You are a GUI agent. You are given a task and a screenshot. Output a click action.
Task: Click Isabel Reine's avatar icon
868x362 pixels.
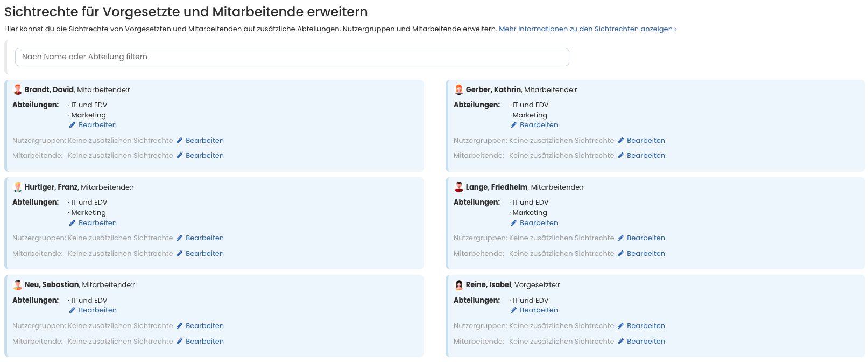[x=459, y=285]
